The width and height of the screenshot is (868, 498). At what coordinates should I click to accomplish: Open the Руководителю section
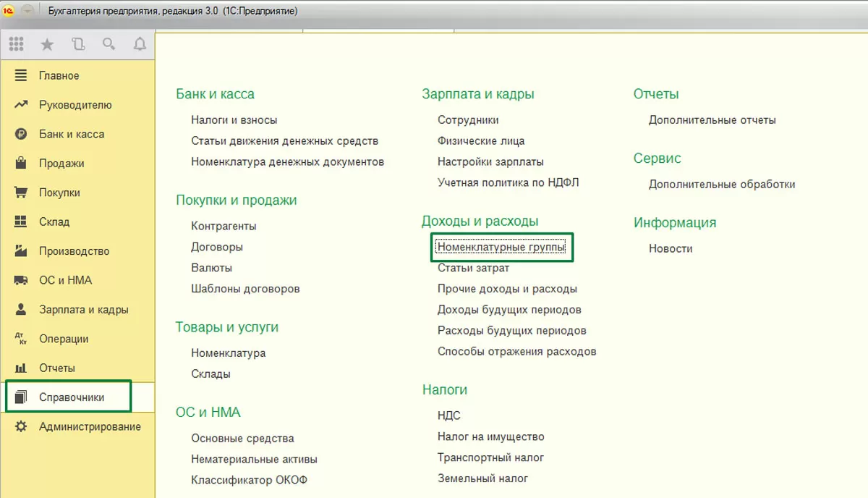(75, 105)
